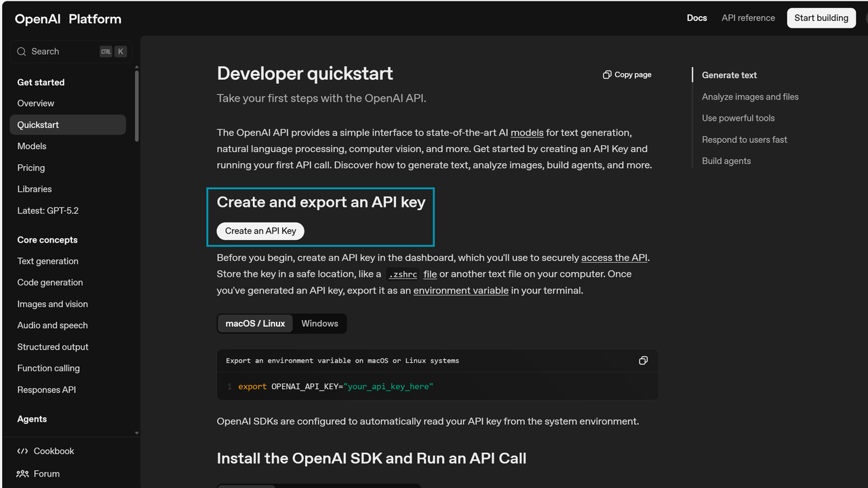Image resolution: width=868 pixels, height=488 pixels.
Task: Click the Start building button
Action: [x=821, y=18]
